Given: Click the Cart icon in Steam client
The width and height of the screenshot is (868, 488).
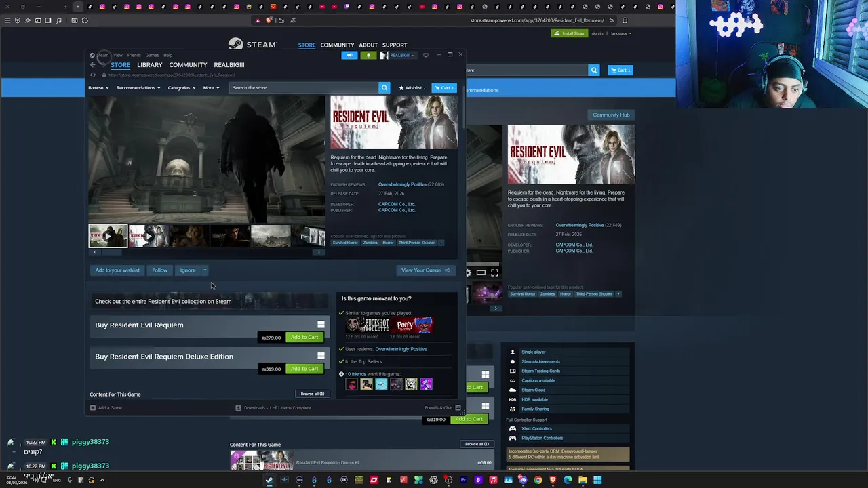Looking at the screenshot, I should point(445,87).
